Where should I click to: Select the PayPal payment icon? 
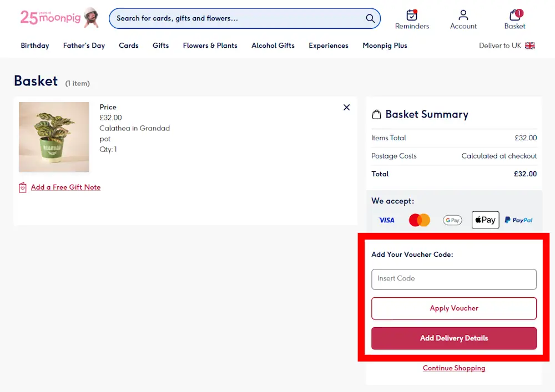click(518, 220)
